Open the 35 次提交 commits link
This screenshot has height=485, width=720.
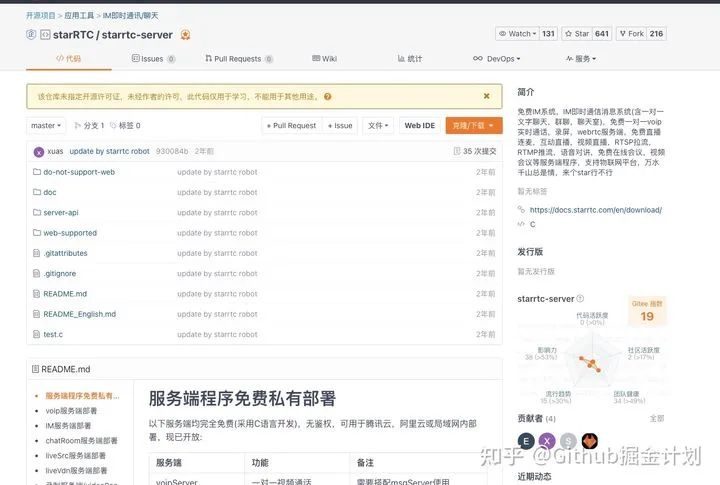(x=475, y=151)
